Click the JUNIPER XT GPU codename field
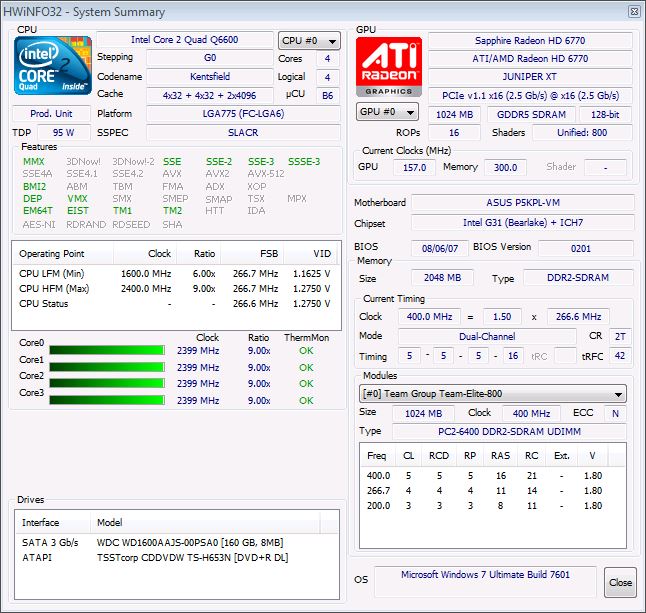Viewport: 646px width, 613px height. pyautogui.click(x=530, y=77)
